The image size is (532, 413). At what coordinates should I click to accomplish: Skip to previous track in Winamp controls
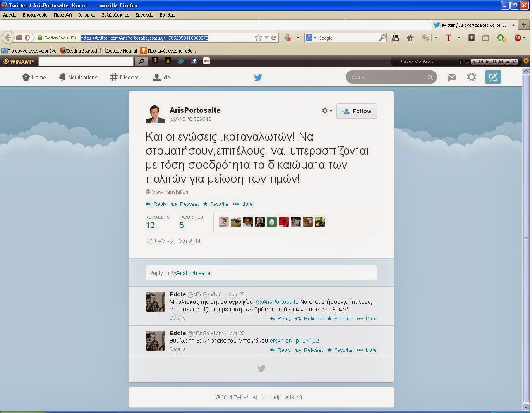tap(481, 62)
